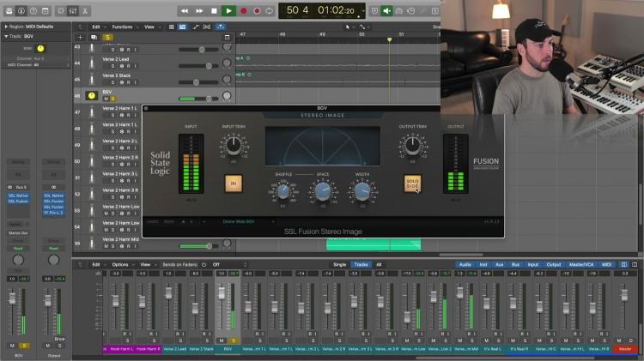This screenshot has width=644, height=361.
Task: Open the mixer View menu
Action: tap(145, 265)
